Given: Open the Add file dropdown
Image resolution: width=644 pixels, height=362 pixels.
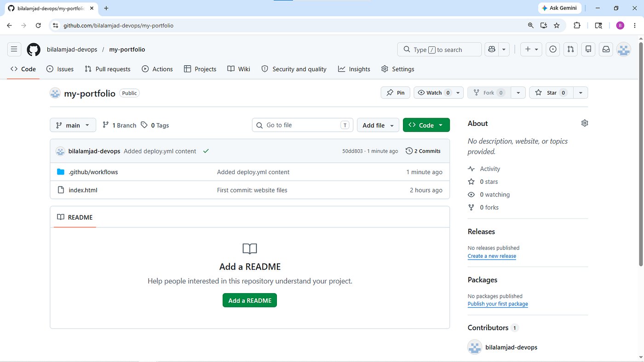Looking at the screenshot, I should pos(378,125).
